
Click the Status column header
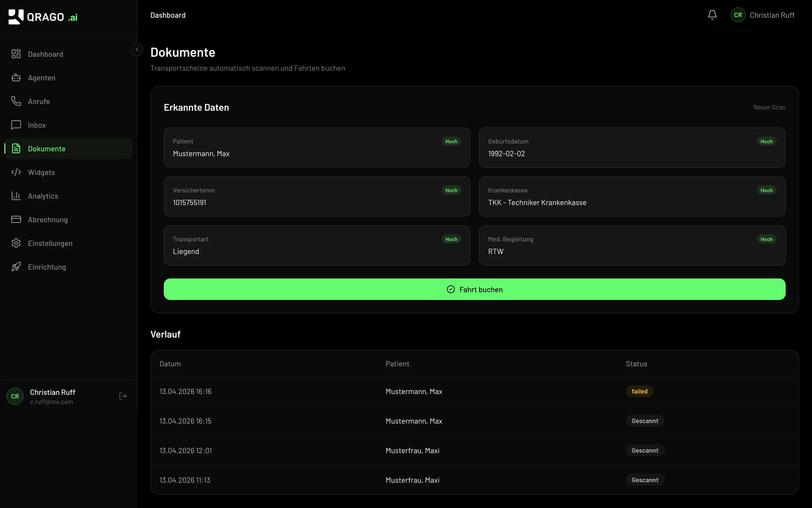coord(636,363)
